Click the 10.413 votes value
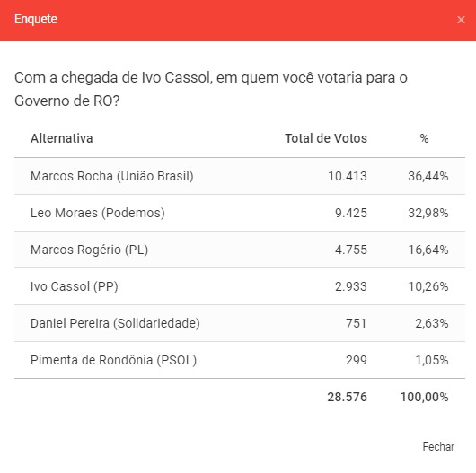Viewport: 476px width, 473px height. [x=348, y=176]
